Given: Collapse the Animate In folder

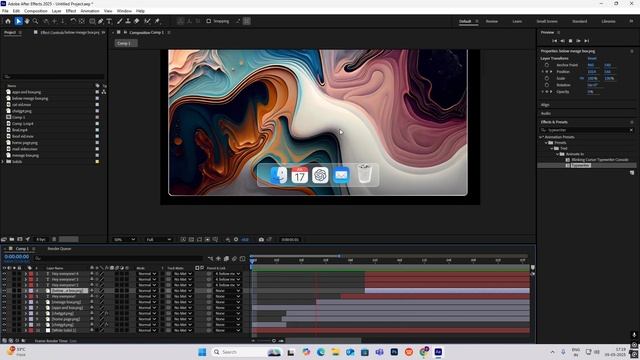Looking at the screenshot, I should pyautogui.click(x=558, y=154).
